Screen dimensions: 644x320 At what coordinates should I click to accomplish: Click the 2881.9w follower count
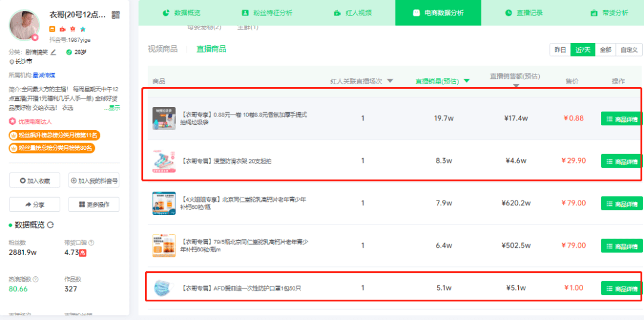click(x=23, y=252)
